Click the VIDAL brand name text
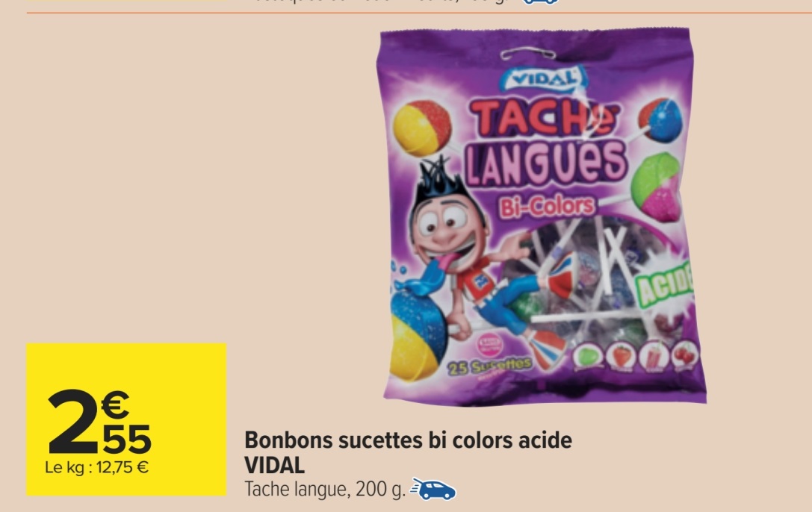The height and width of the screenshot is (512, 812). coord(274,466)
